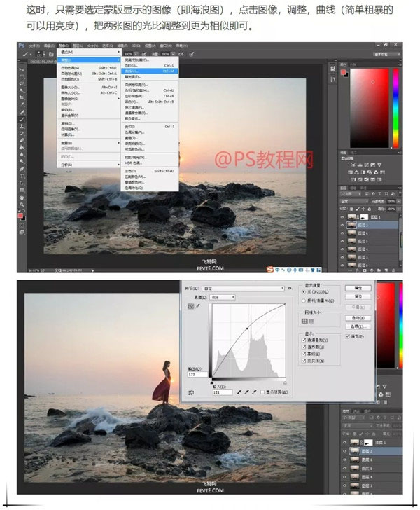Viewport: 420px width, 510px height.
Task: Click the hue slider in the menu screenshot's Color panel
Action: click(395, 109)
